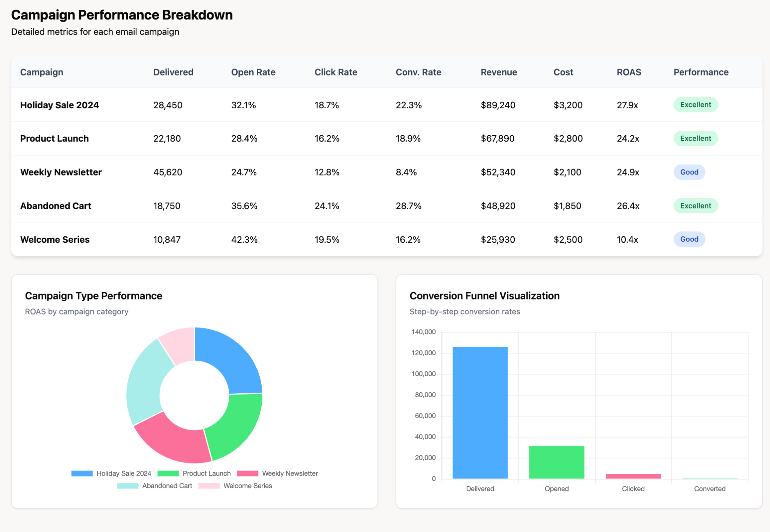Click the Conversion Funnel Visualization chart title
The width and height of the screenshot is (770, 532).
click(x=485, y=296)
